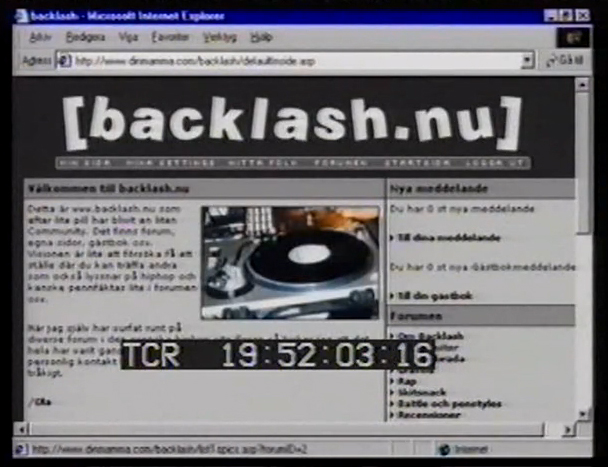Click the Internet Explorer throbber logo

(574, 38)
